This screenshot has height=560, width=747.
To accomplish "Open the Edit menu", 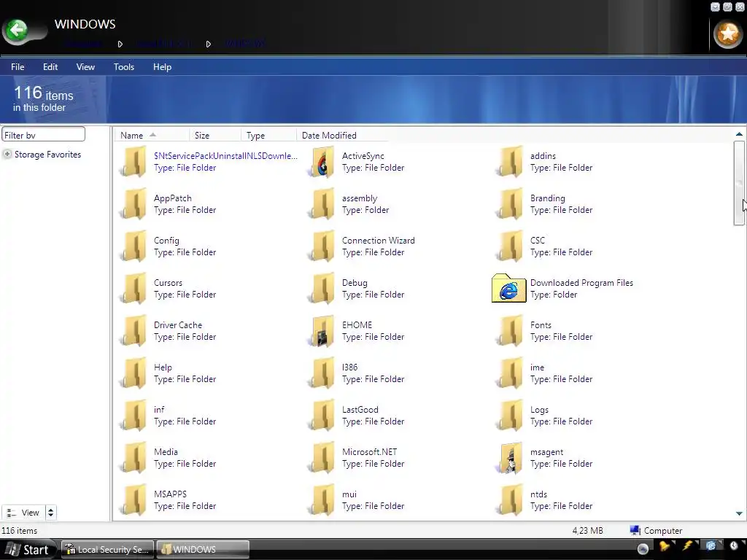I will (x=50, y=66).
